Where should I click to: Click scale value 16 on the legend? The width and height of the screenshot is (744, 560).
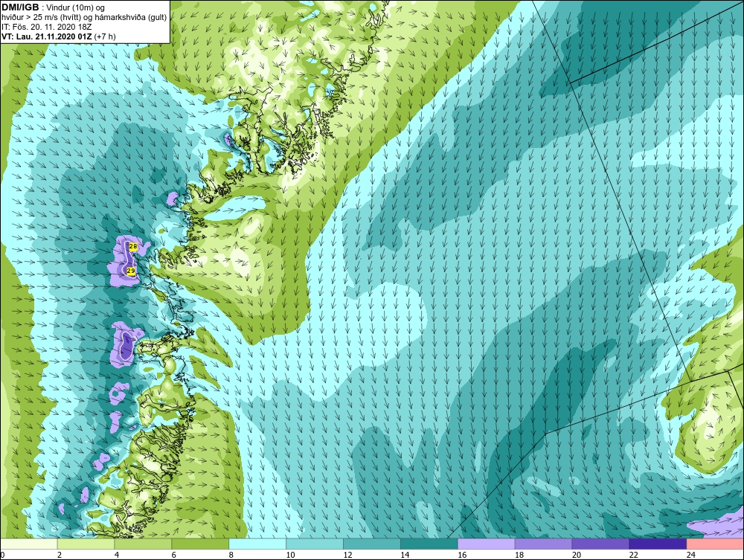click(462, 555)
